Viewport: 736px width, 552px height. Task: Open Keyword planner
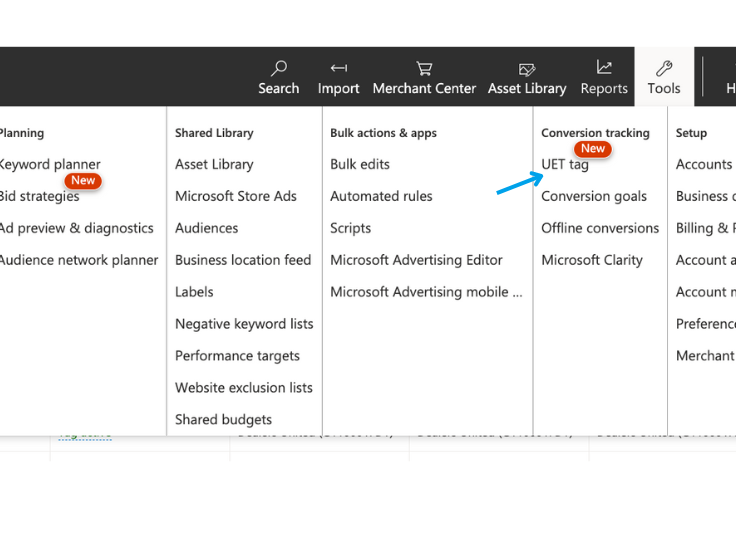[x=49, y=164]
